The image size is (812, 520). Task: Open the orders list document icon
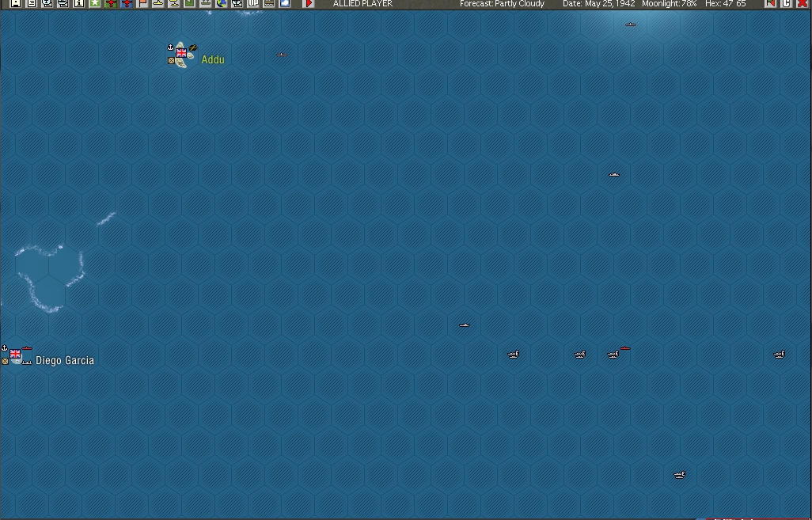click(x=32, y=4)
